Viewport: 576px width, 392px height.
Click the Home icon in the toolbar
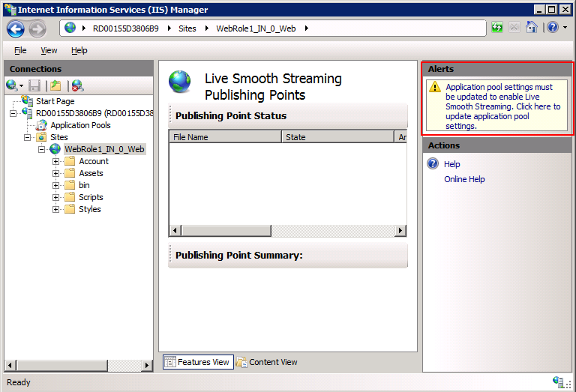coord(531,28)
